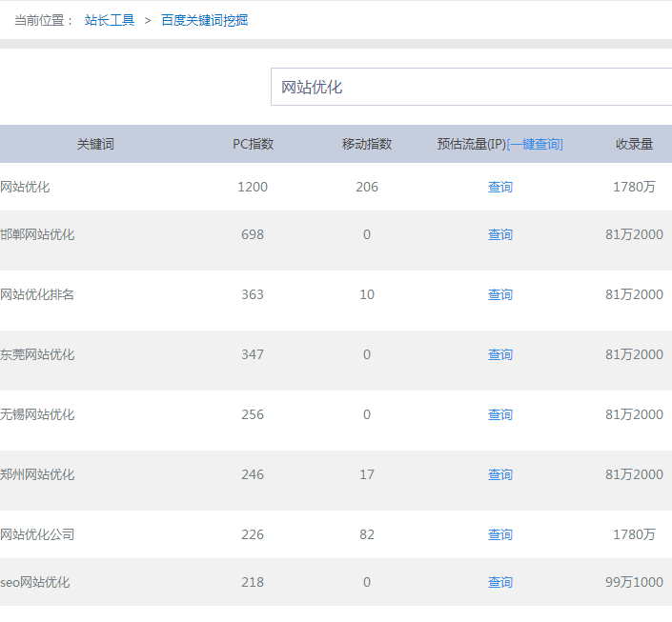Click 查询 link for 网站优化排名 row
The image size is (672, 622).
(500, 295)
